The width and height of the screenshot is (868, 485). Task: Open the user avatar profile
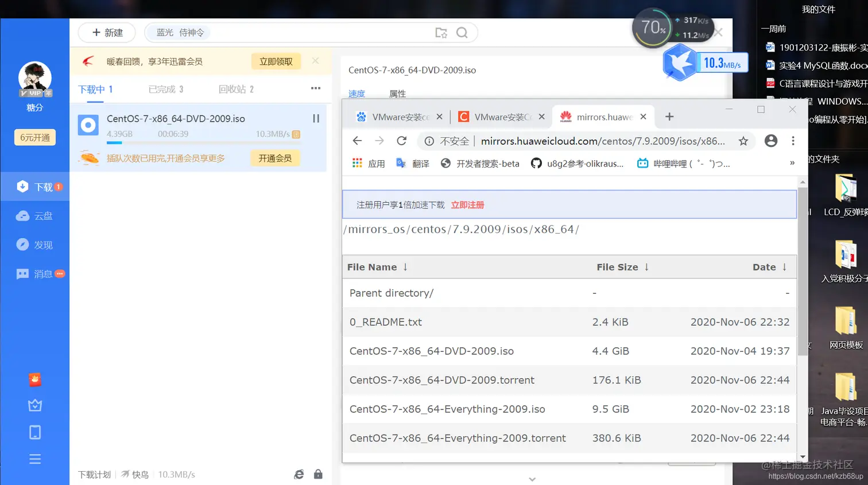point(35,78)
